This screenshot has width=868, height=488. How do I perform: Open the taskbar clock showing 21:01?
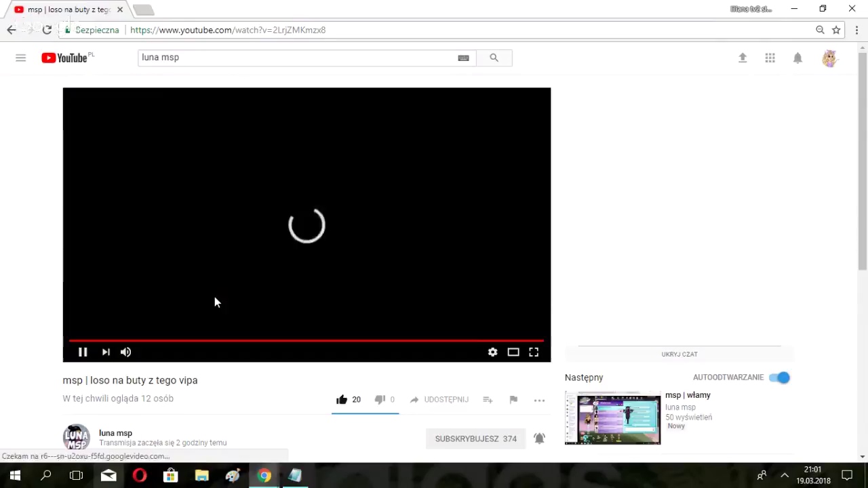point(813,475)
